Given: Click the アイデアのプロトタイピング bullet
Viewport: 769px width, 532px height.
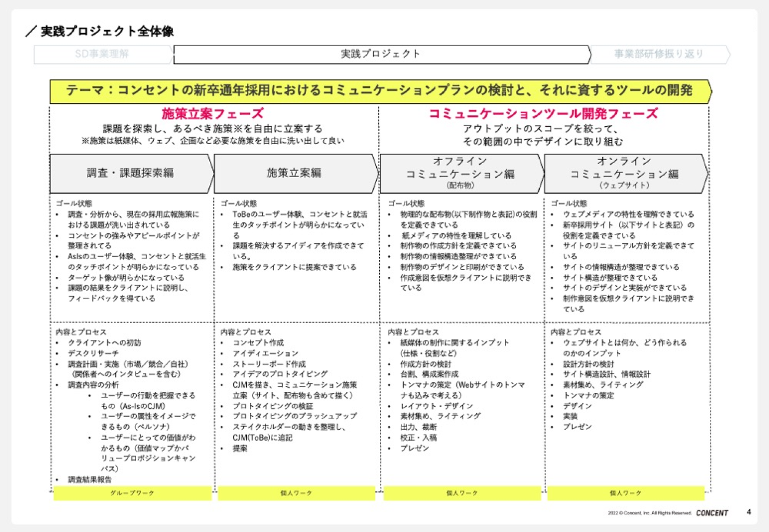Looking at the screenshot, I should 280,374.
